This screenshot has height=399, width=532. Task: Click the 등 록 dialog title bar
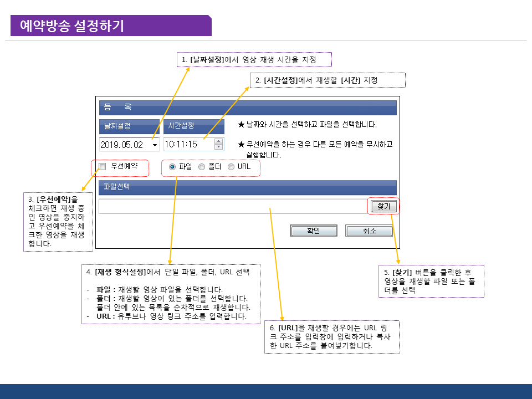(x=248, y=108)
